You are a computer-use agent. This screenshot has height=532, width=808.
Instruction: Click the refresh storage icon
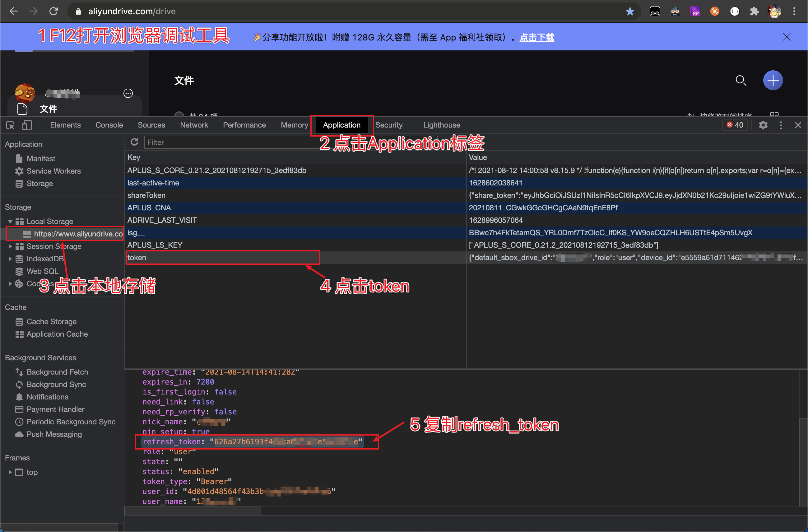click(x=134, y=142)
